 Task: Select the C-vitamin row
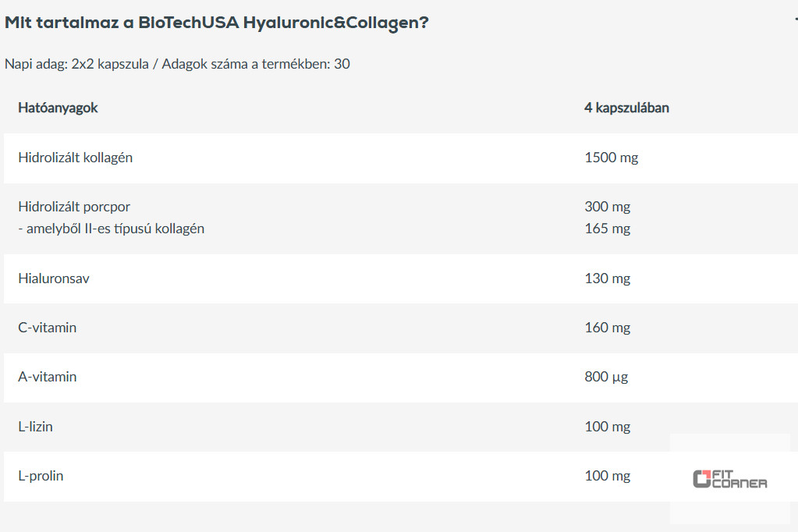401,328
